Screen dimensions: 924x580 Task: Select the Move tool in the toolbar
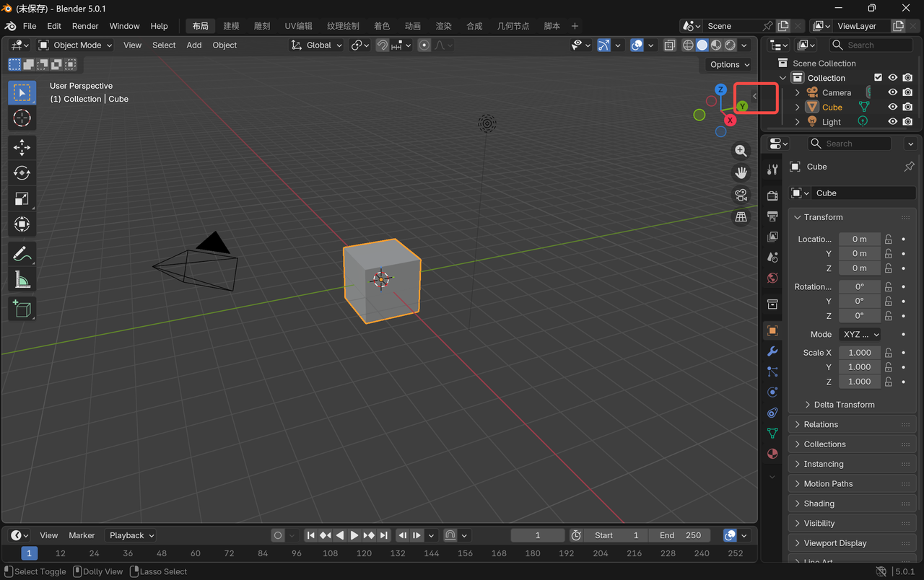(22, 146)
